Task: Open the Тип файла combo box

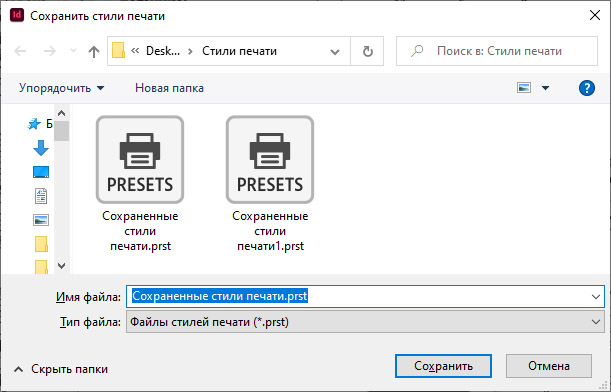Action: click(366, 322)
